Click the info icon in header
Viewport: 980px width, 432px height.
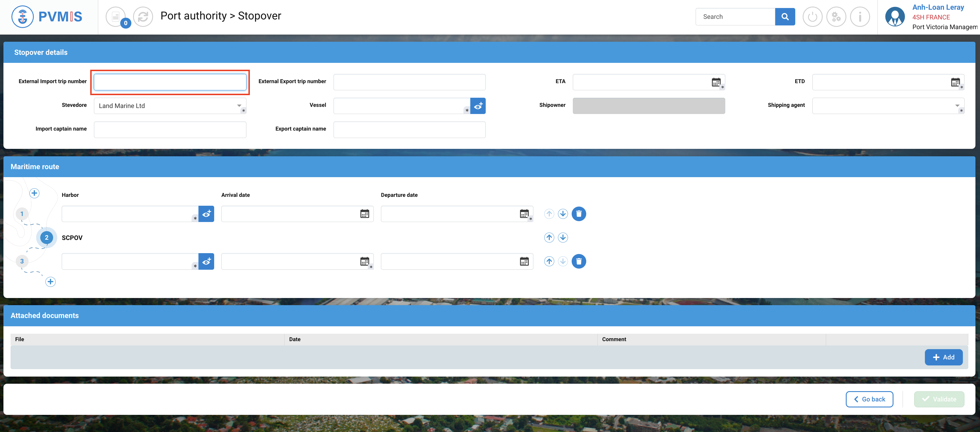[860, 17]
